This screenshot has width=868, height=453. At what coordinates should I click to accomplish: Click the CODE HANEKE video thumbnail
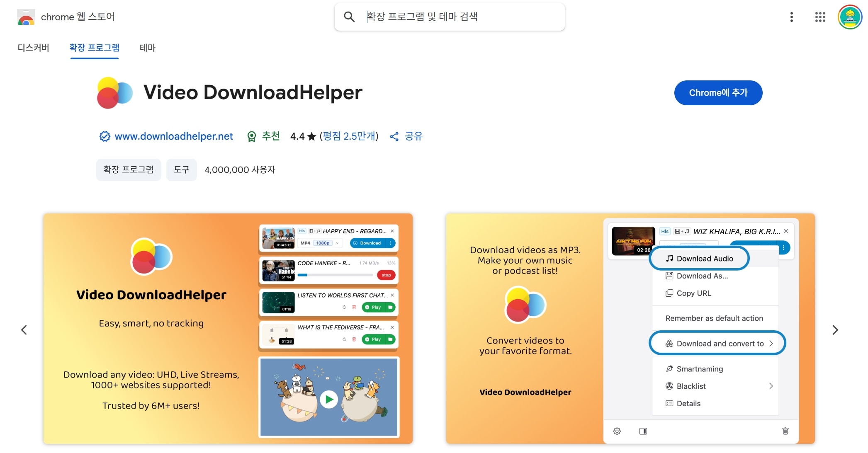click(279, 270)
